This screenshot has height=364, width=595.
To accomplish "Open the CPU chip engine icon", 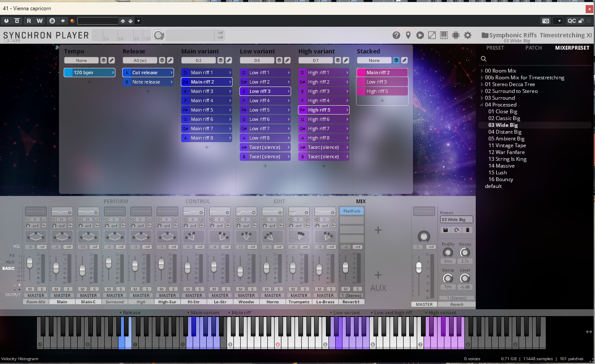I will (x=456, y=35).
